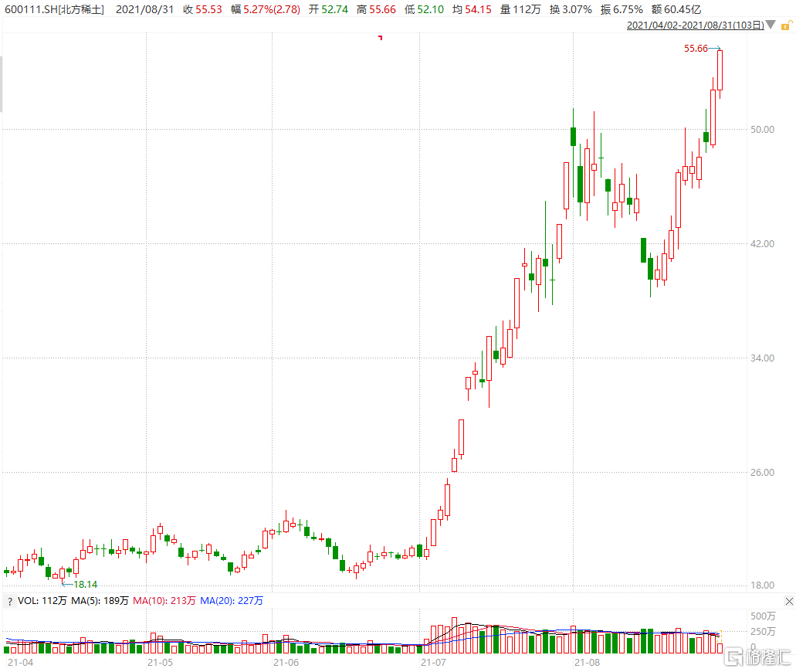Click the closing price 收 55.53
This screenshot has height=672, width=796.
pos(202,9)
